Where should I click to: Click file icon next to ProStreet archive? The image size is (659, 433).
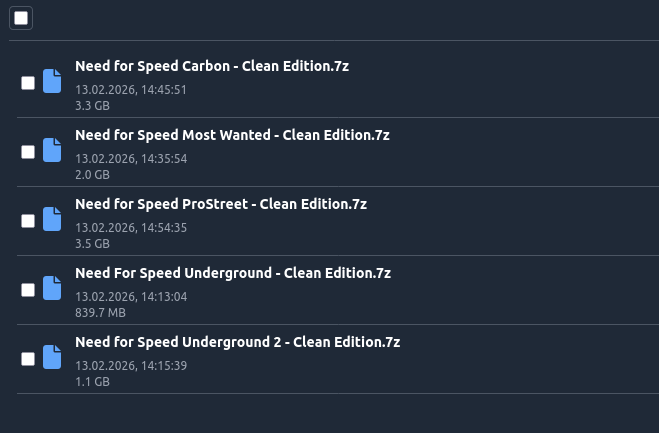click(52, 220)
